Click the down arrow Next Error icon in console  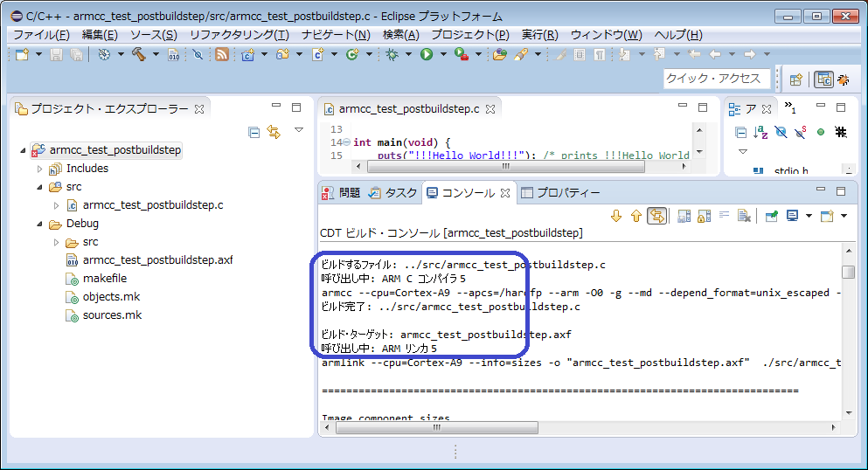click(616, 216)
